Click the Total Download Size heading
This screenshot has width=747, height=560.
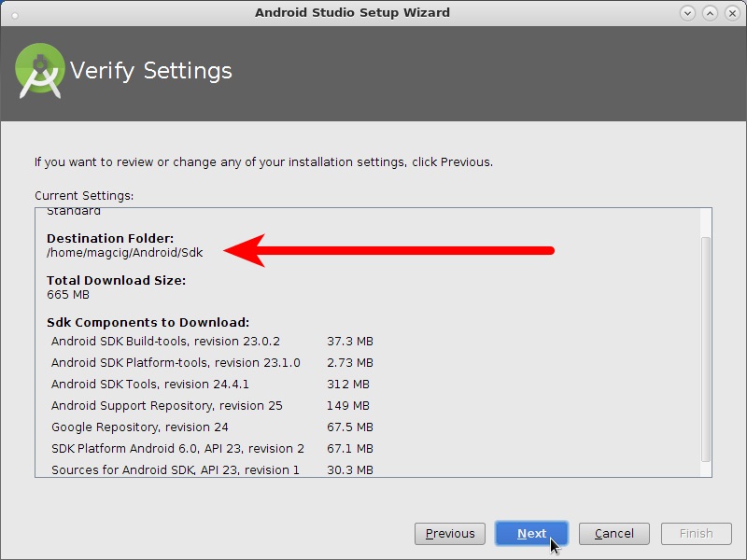click(x=116, y=281)
